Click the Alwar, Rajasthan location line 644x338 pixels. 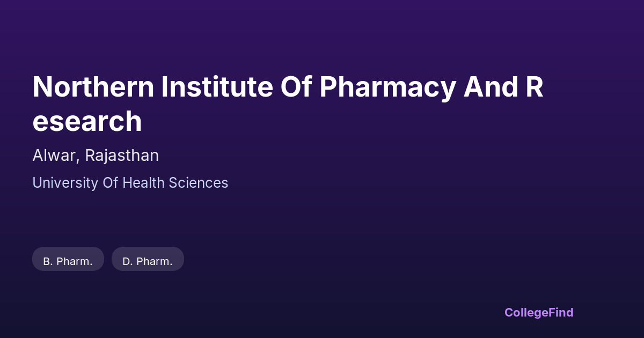tap(96, 156)
